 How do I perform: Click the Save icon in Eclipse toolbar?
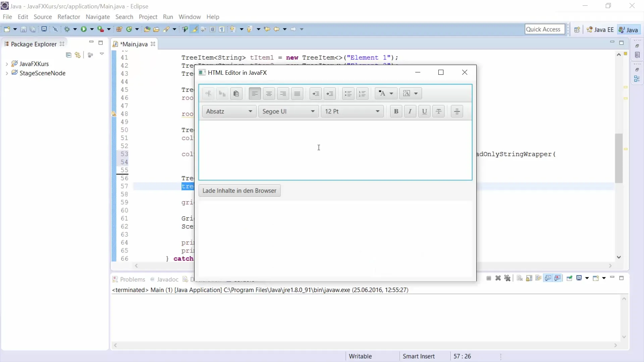tap(23, 29)
